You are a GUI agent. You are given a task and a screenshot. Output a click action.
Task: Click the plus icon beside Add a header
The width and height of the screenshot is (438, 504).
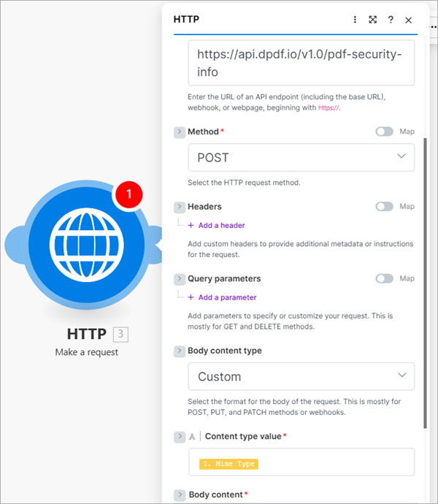(191, 225)
